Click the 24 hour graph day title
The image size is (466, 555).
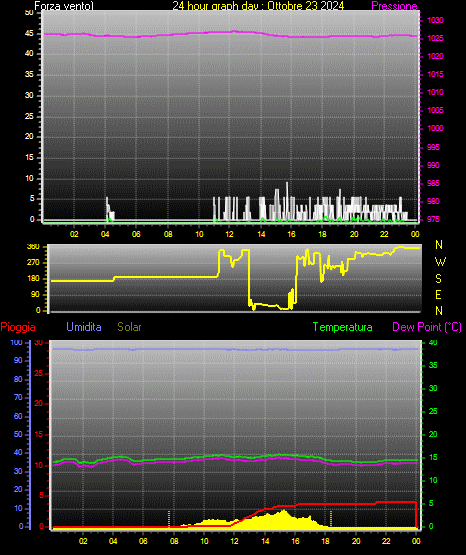[258, 6]
